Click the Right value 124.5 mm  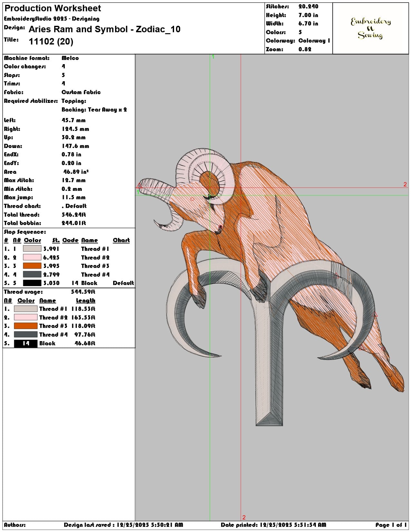75,129
